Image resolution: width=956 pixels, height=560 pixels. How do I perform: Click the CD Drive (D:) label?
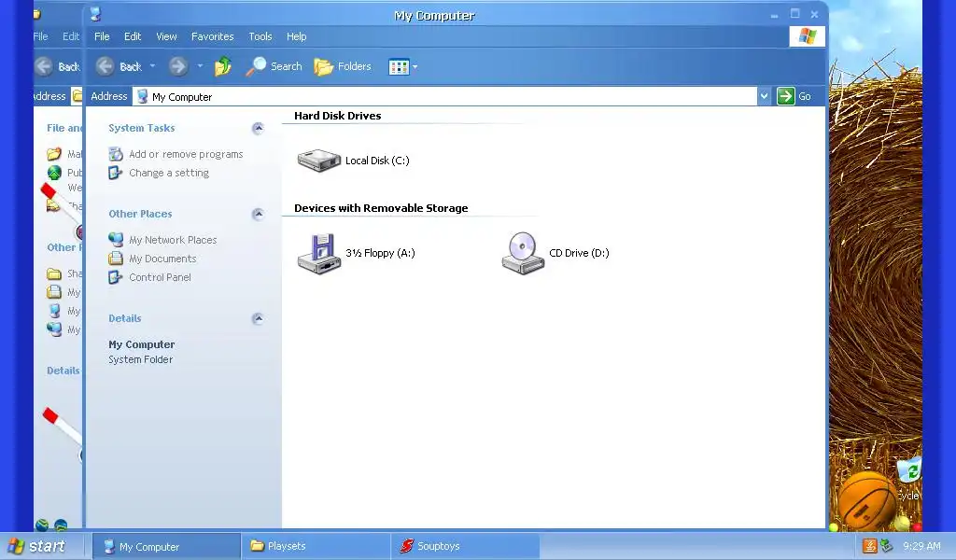point(579,253)
